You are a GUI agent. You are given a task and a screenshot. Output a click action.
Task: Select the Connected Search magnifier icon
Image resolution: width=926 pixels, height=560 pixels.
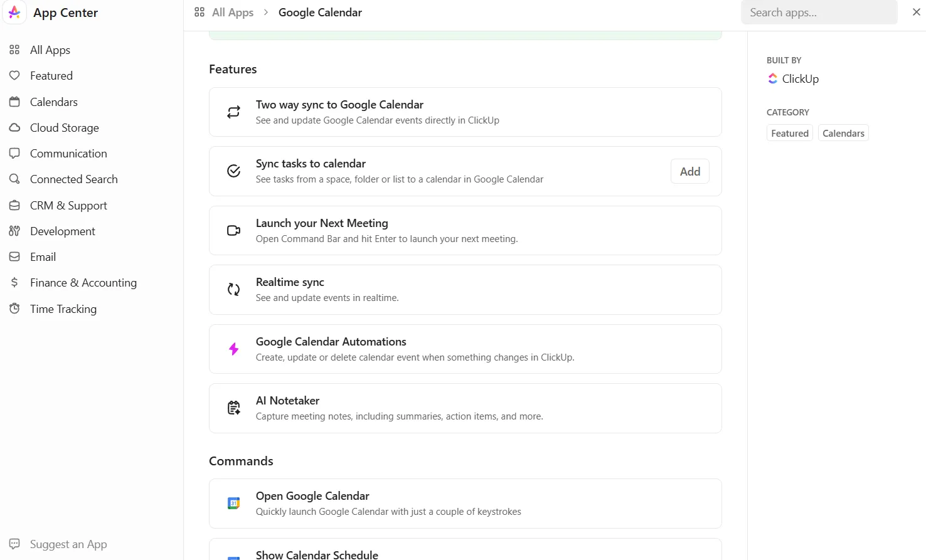click(14, 179)
